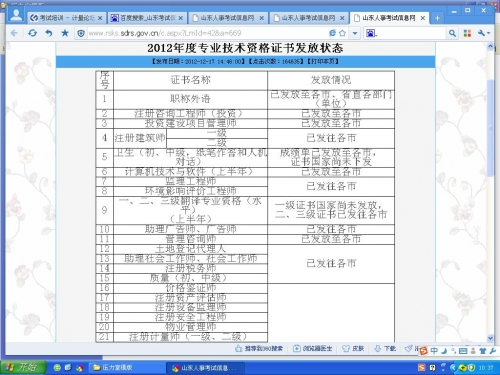Click the undo closed tab arrow icon
This screenshot has width=500, height=375.
coord(49,33)
